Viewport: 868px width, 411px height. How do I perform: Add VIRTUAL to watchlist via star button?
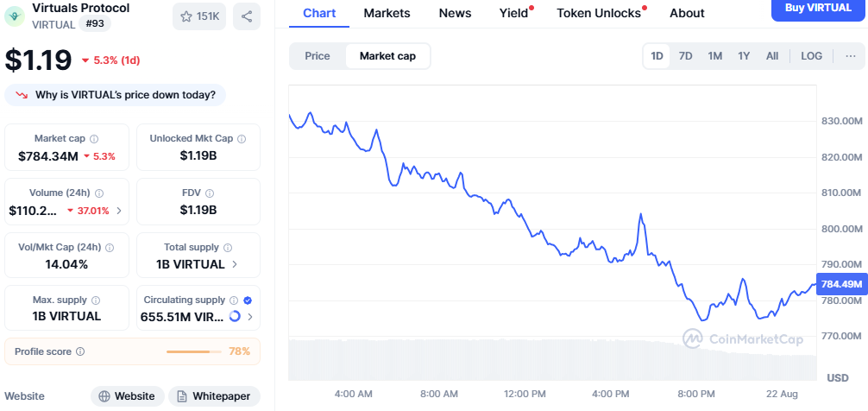(199, 16)
